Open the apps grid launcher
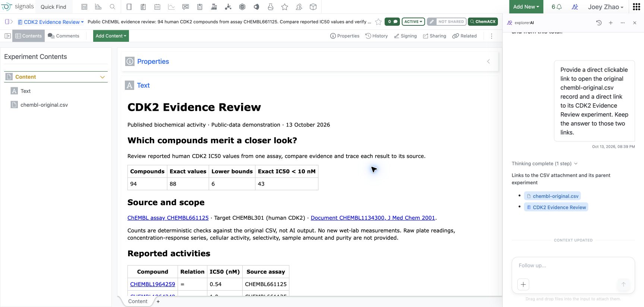The width and height of the screenshot is (644, 307). click(x=637, y=7)
